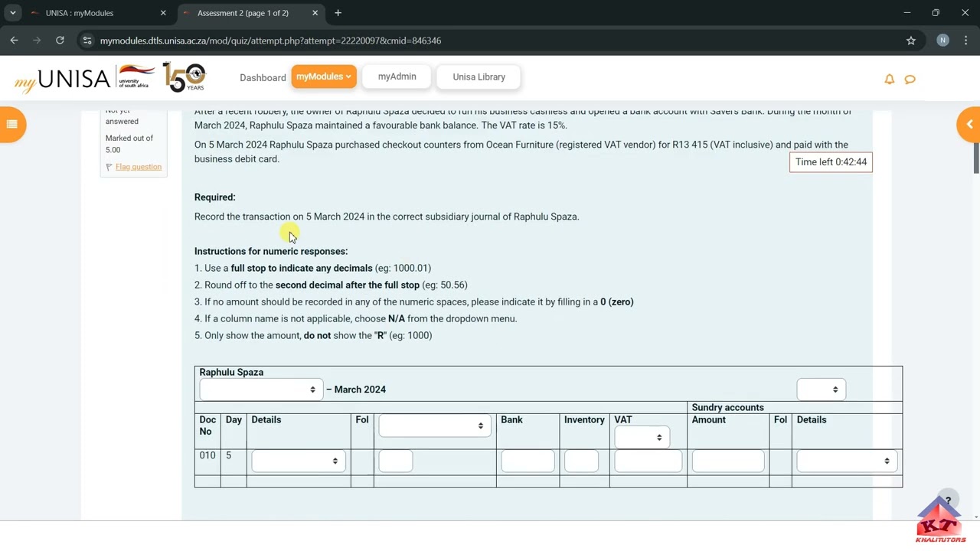Screen dimensions: 980x551
Task: Expand the right block drawer arrow
Action: coord(969,125)
